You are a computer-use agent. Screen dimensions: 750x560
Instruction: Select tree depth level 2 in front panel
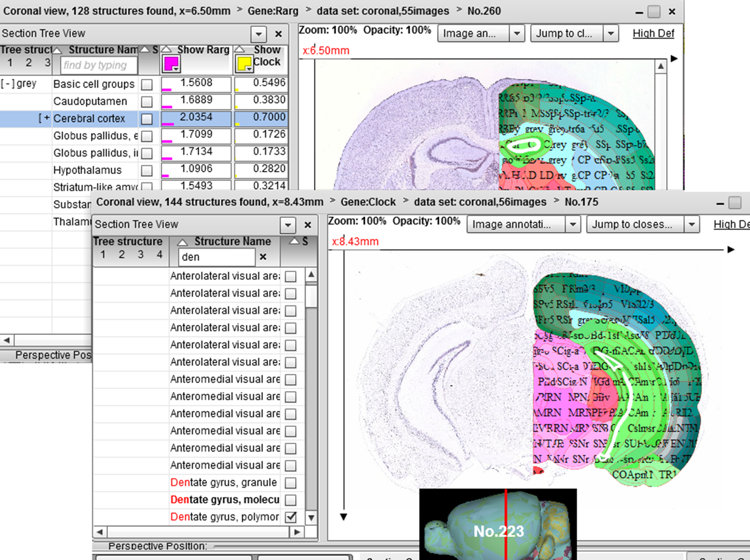122,255
